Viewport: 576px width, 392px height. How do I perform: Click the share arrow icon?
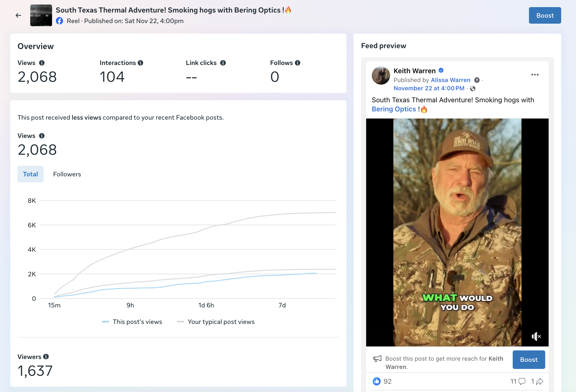540,381
